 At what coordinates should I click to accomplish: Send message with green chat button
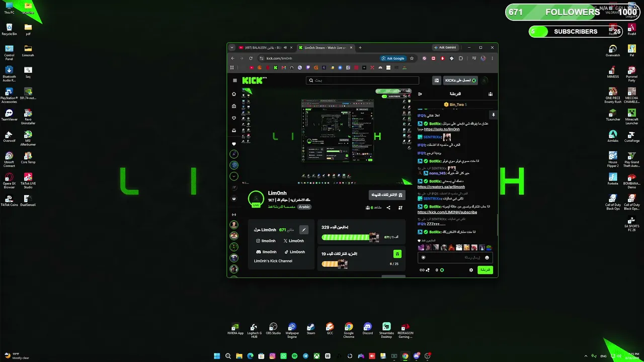485,270
